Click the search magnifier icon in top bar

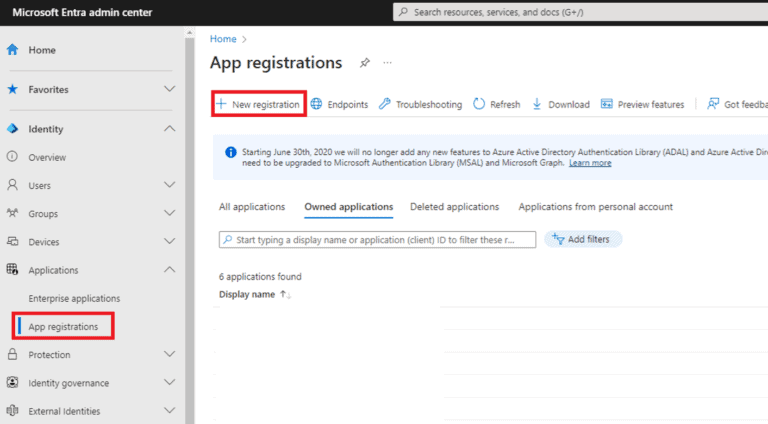tap(403, 12)
